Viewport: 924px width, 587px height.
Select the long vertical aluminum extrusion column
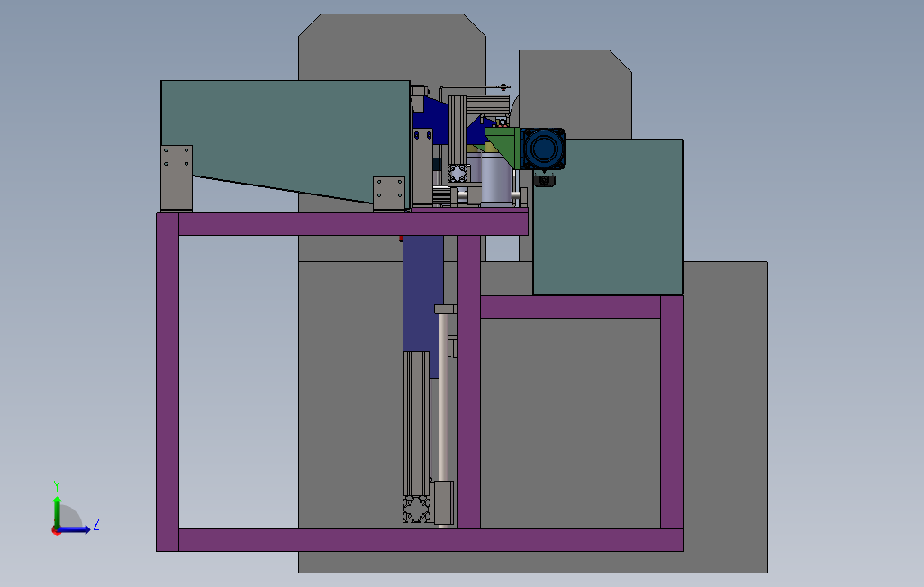417,424
